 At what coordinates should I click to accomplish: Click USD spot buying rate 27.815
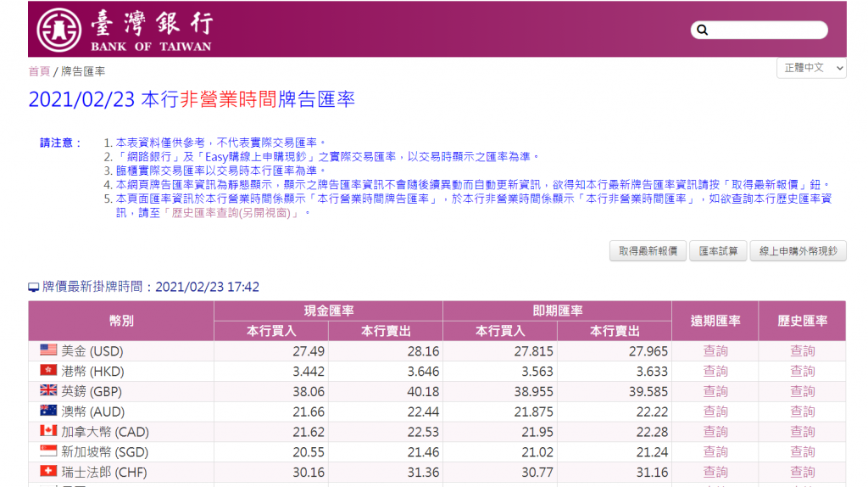click(534, 351)
